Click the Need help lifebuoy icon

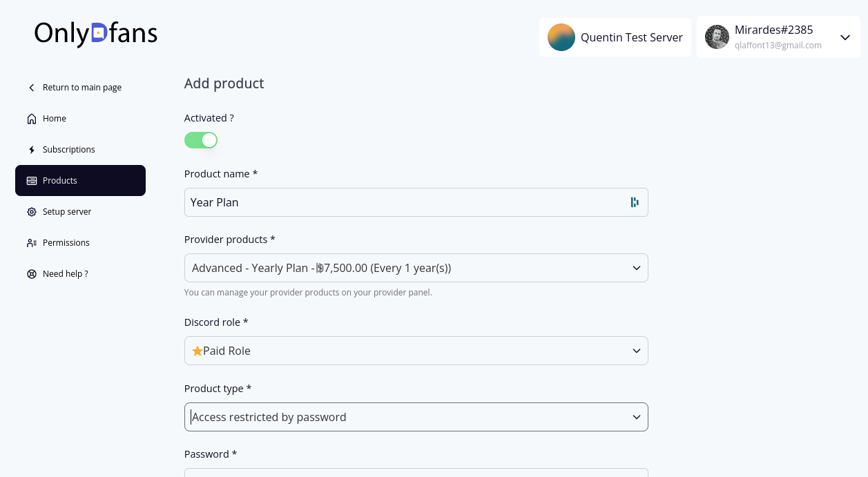tap(32, 274)
